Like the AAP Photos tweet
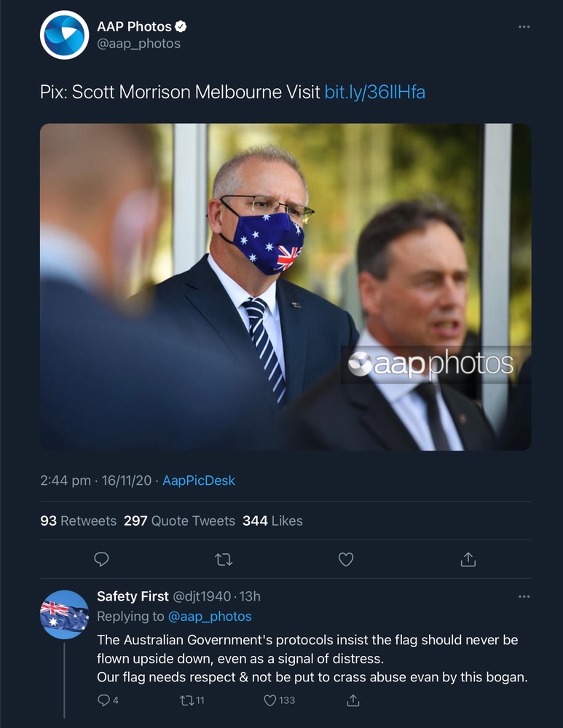Screen dimensions: 563x728 [x=346, y=559]
